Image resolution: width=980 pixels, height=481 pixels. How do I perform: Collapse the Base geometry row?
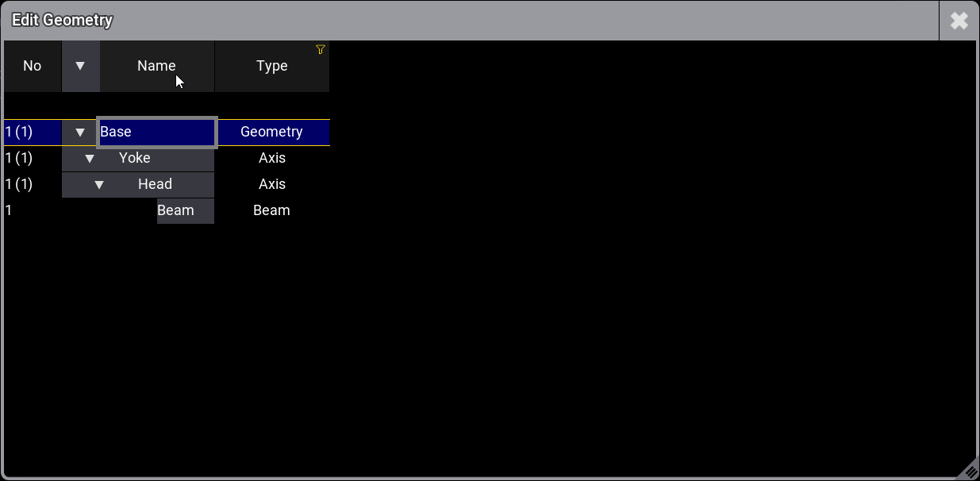[80, 132]
